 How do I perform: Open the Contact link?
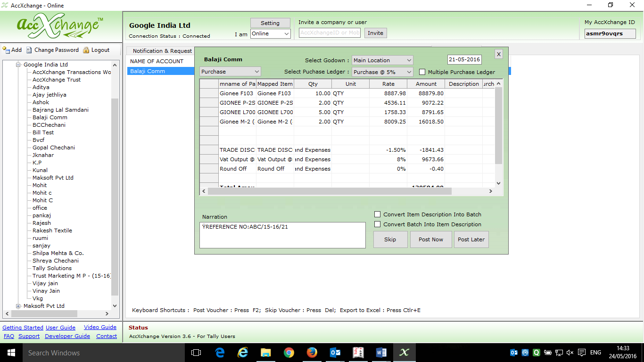coord(107,336)
